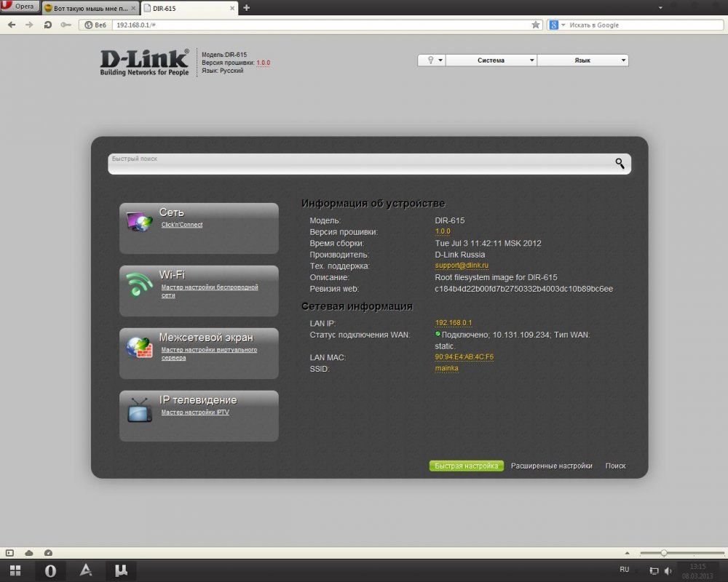The width and height of the screenshot is (728, 582).
Task: Click the network tray icon
Action: (x=654, y=571)
